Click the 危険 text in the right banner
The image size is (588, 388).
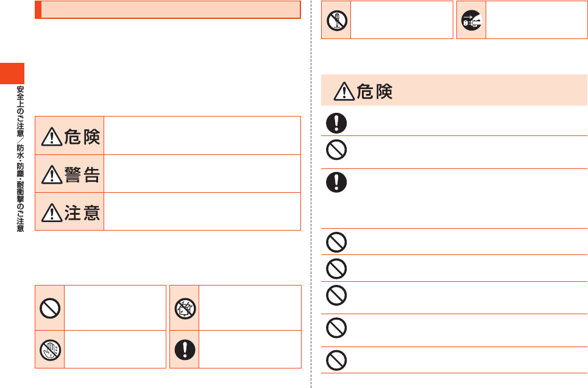click(374, 92)
